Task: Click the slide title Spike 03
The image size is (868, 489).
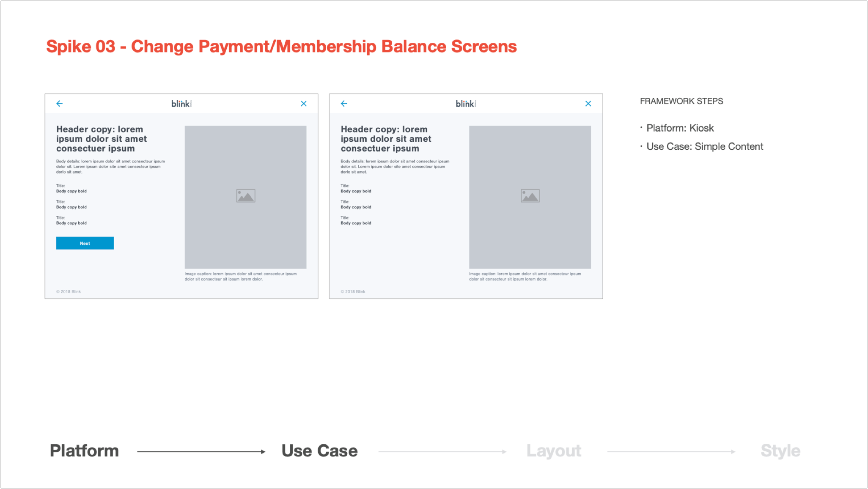Action: 281,47
